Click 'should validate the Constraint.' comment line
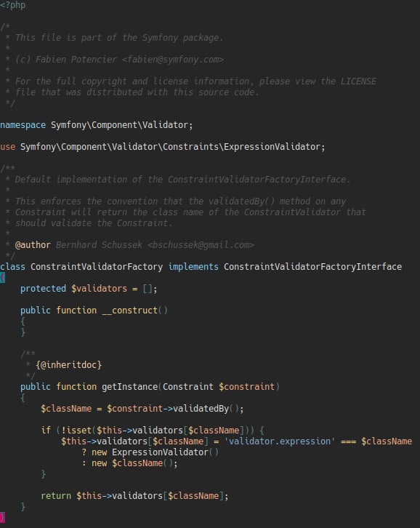420x528 pixels. (x=94, y=223)
